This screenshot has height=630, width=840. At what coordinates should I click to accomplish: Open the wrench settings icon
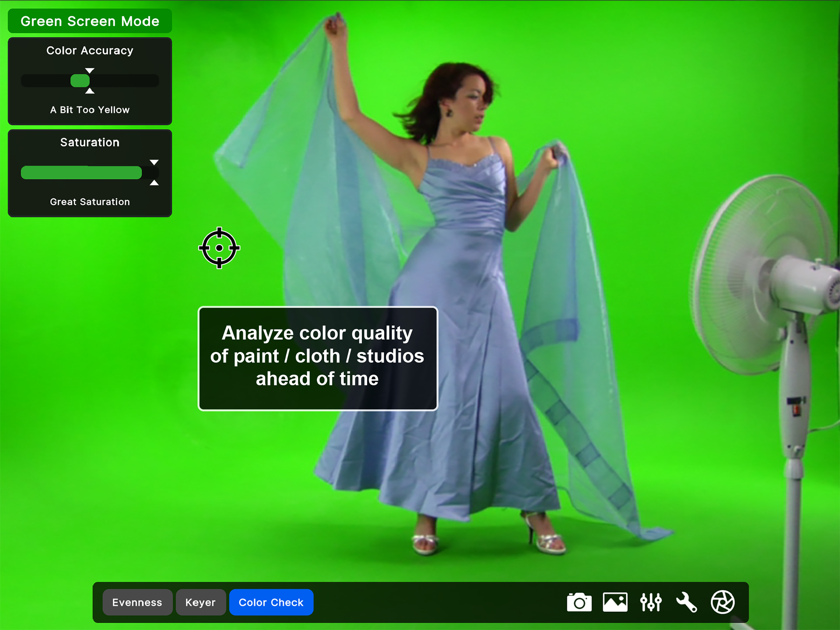tap(686, 602)
